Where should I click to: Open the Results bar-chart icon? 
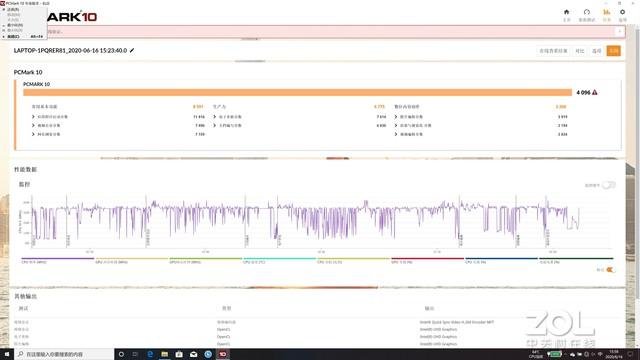tap(607, 12)
